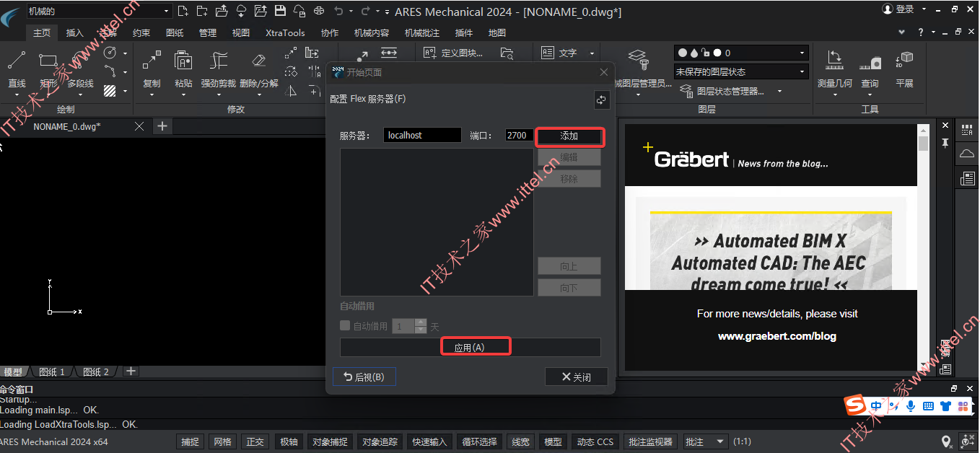This screenshot has height=453, width=980.
Task: Toggle Entity Snap (对象捕捉) status button
Action: pos(330,441)
